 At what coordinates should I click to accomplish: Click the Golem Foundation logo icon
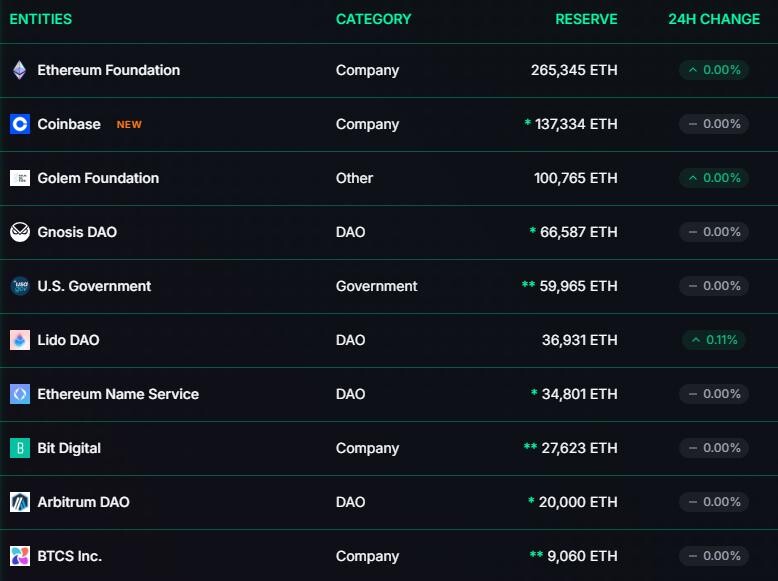pos(20,178)
